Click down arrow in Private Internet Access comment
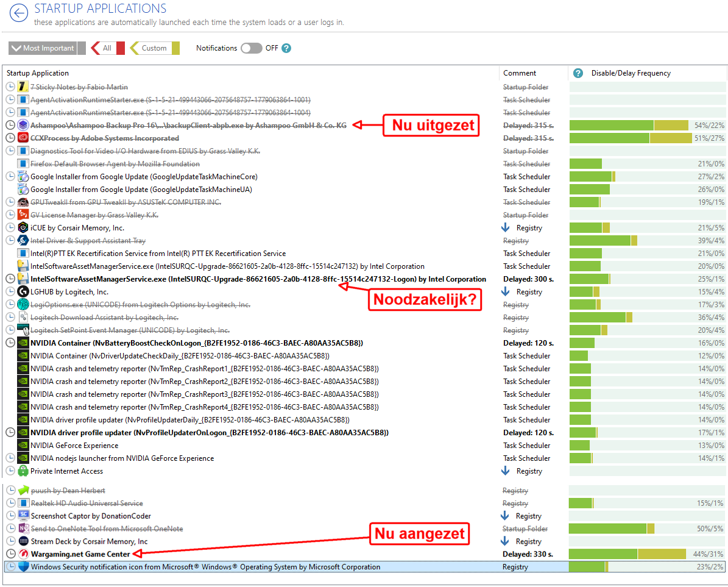The image size is (728, 587). pyautogui.click(x=506, y=471)
